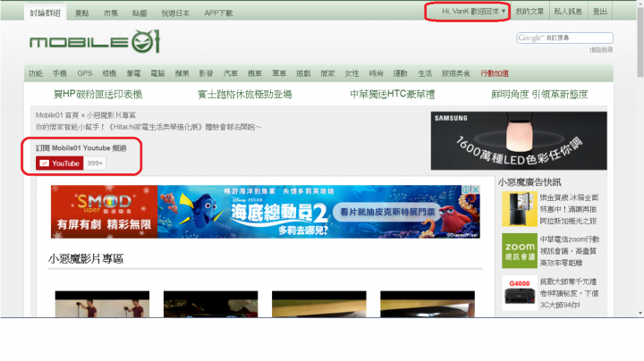Open the 蘋果 category
This screenshot has width=644, height=361.
pyautogui.click(x=182, y=73)
